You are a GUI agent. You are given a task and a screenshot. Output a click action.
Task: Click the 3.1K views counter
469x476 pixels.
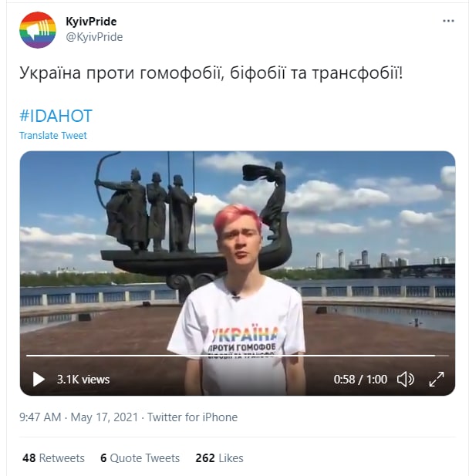pyautogui.click(x=83, y=380)
